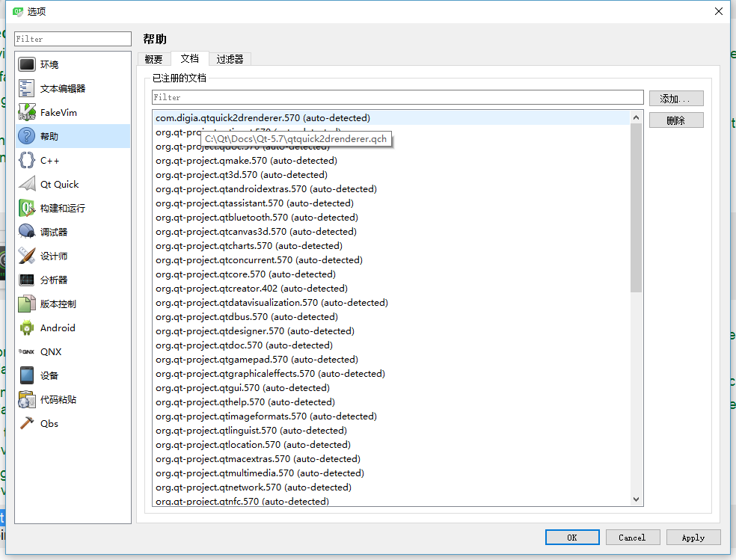This screenshot has height=560, width=736.
Task: Focus the documentation Filter field
Action: coord(397,97)
